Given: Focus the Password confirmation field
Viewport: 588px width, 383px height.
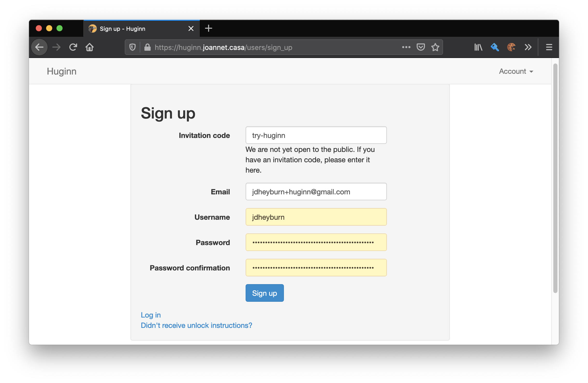Looking at the screenshot, I should [x=316, y=268].
